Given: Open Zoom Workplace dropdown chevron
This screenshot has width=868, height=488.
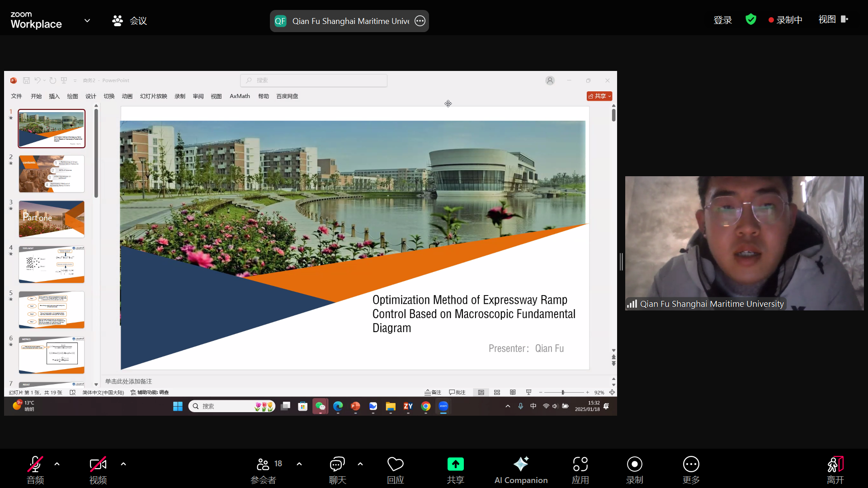Looking at the screenshot, I should point(87,20).
